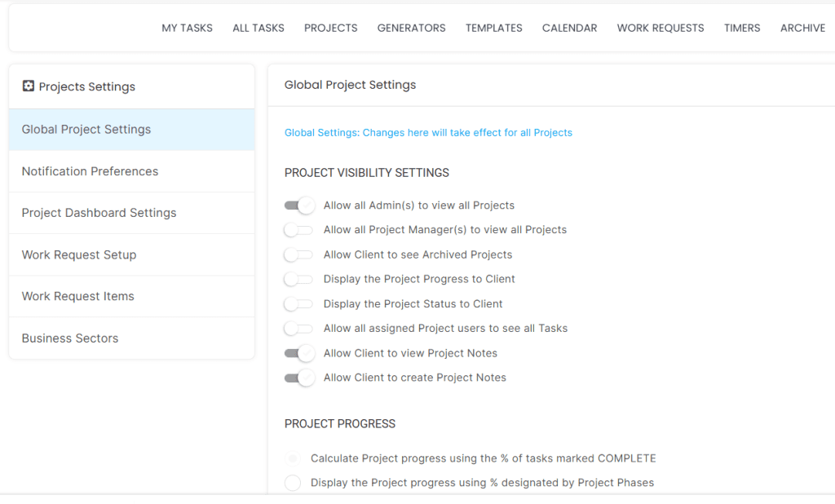This screenshot has height=504, width=835.
Task: Enable Display the Project Status to Client
Action: [298, 304]
